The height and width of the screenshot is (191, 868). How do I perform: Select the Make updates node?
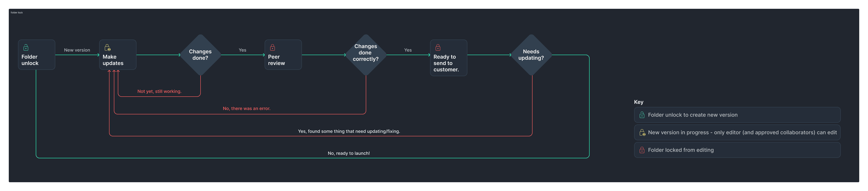(x=118, y=55)
